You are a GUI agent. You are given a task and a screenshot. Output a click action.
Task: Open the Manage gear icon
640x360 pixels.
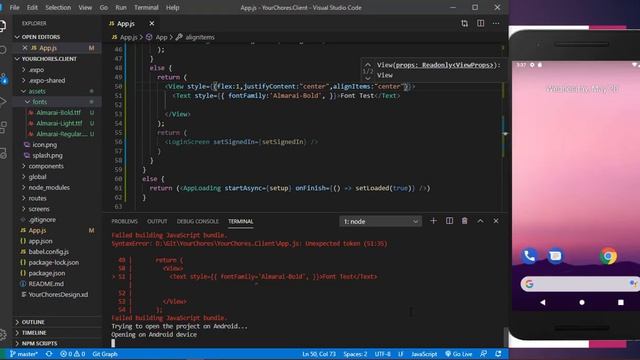[2, 335]
